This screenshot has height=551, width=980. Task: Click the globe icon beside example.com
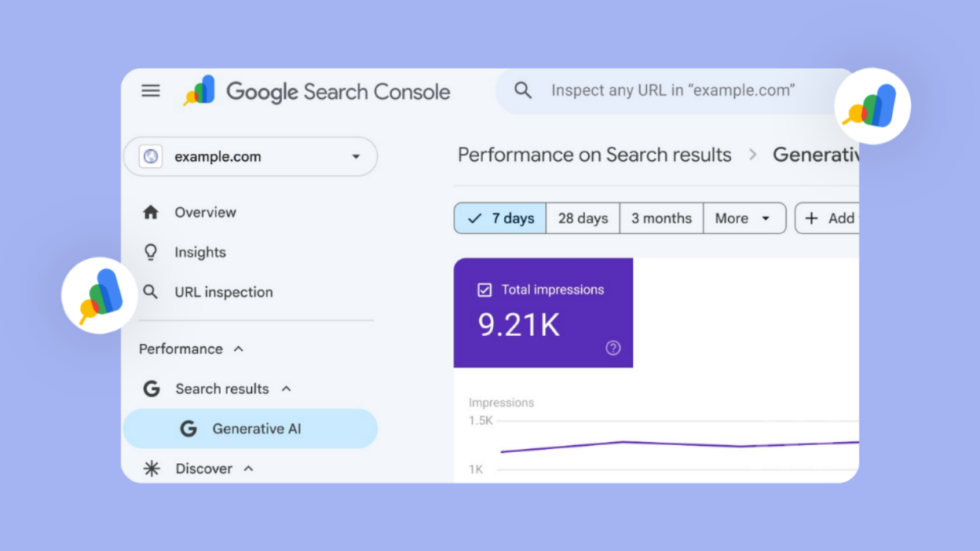pyautogui.click(x=151, y=156)
